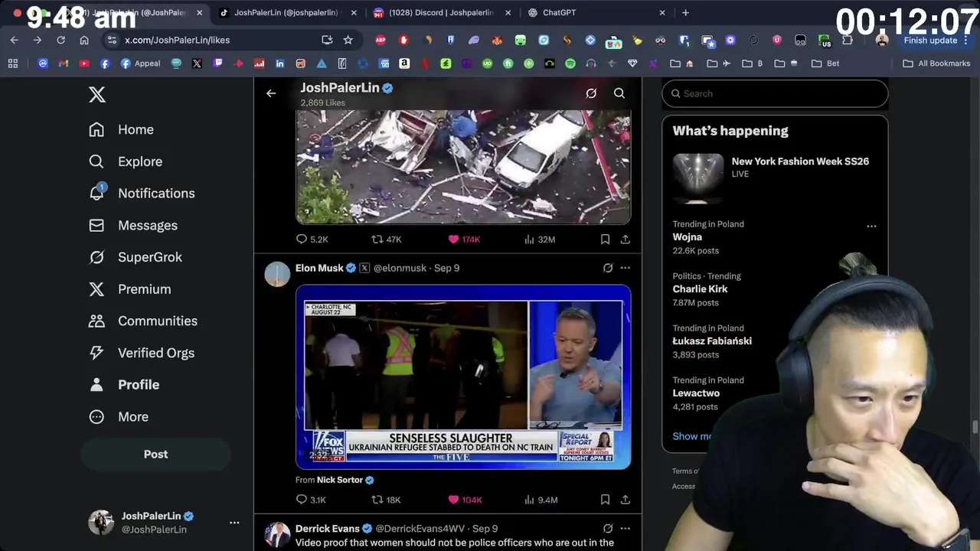This screenshot has width=980, height=551.
Task: Reload the current page
Action: point(60,40)
